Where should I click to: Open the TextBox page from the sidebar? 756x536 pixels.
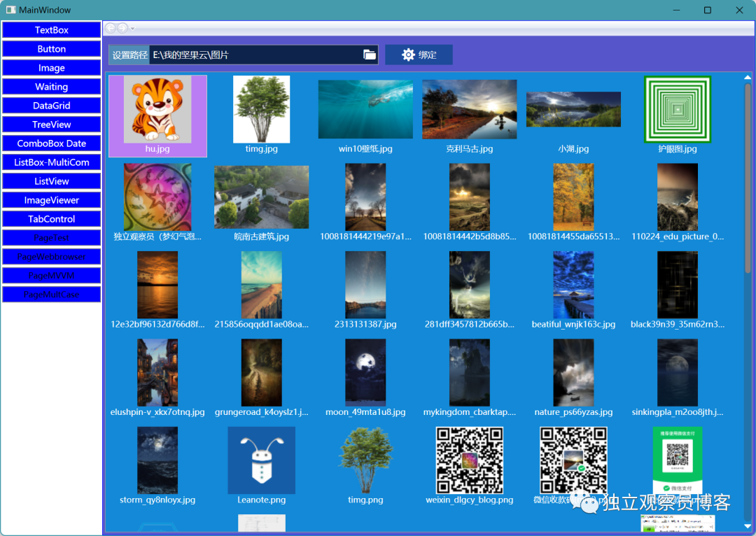click(52, 30)
